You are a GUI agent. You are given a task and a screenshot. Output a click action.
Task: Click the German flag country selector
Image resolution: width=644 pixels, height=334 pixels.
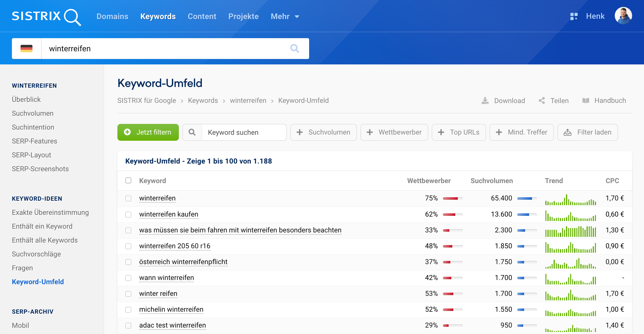point(27,48)
